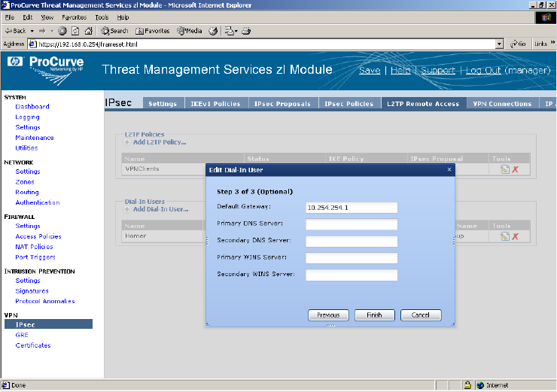The width and height of the screenshot is (557, 392).
Task: Click the security padlock in status bar
Action: click(x=467, y=385)
